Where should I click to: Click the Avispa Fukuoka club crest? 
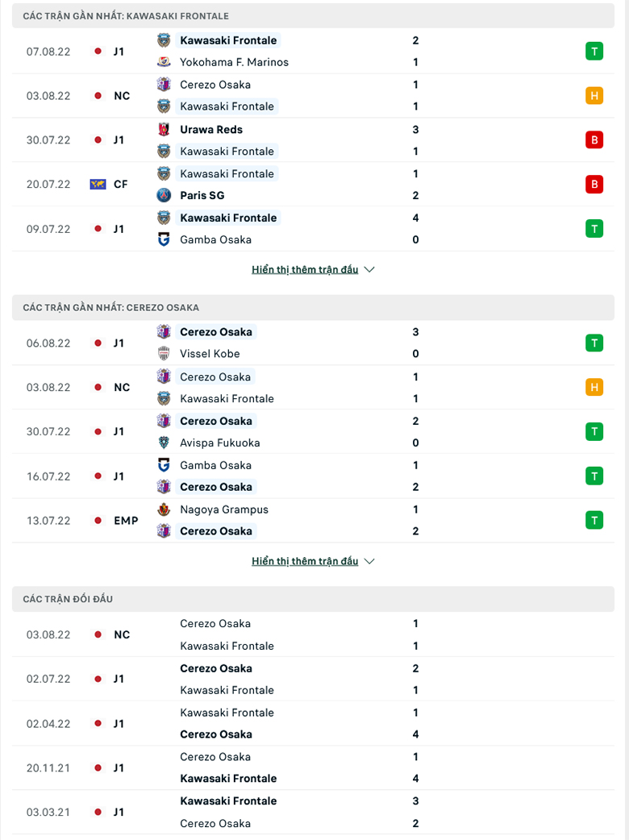coord(164,443)
